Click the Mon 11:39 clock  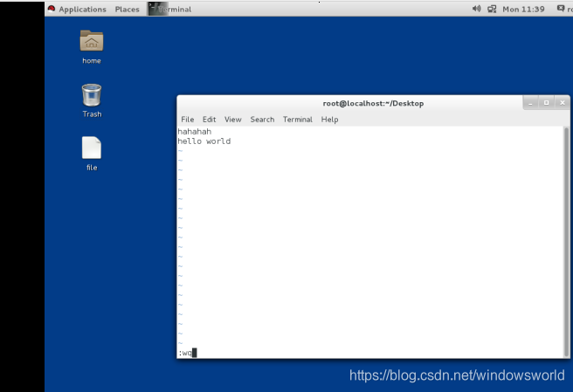(x=523, y=9)
